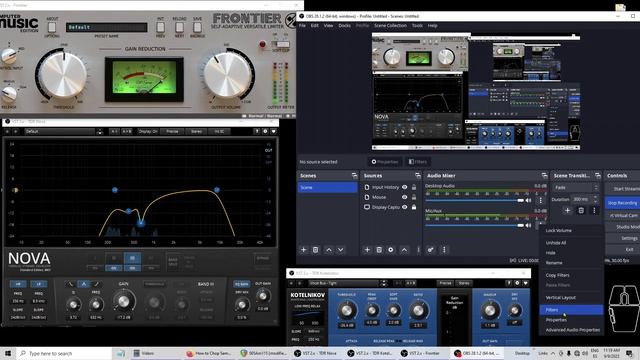Open Advanced Audio link icon in Audio Mixer
The height and width of the screenshot is (360, 640).
431,249
